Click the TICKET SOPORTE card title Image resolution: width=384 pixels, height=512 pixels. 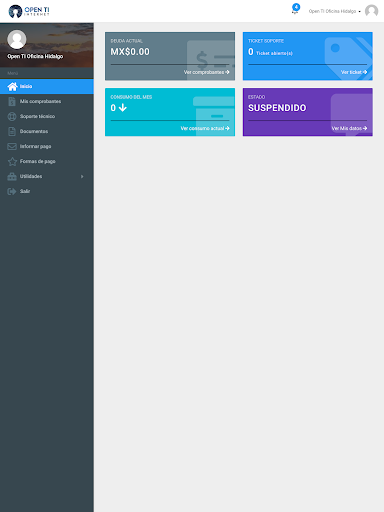click(x=266, y=41)
